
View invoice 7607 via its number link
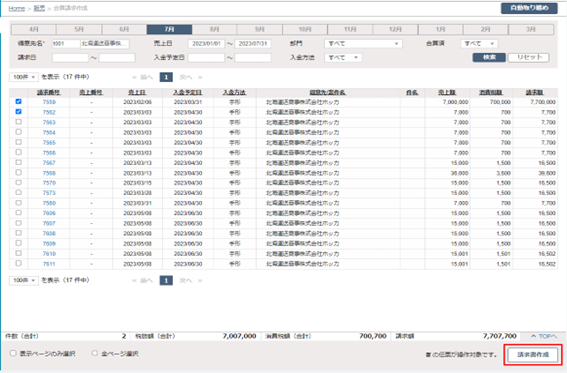pos(49,223)
